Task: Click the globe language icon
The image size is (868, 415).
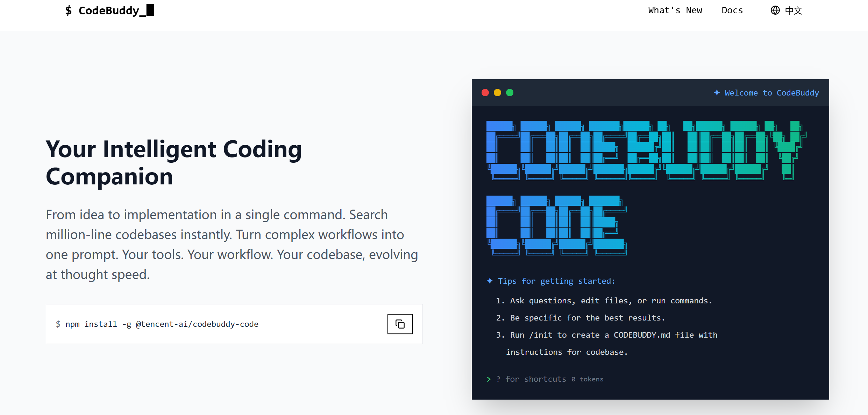Action: (x=775, y=10)
